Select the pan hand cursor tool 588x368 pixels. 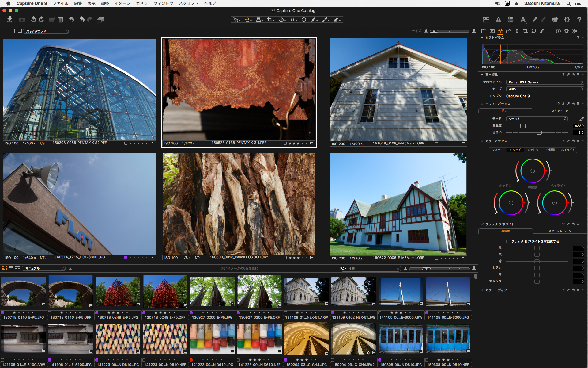click(x=247, y=20)
